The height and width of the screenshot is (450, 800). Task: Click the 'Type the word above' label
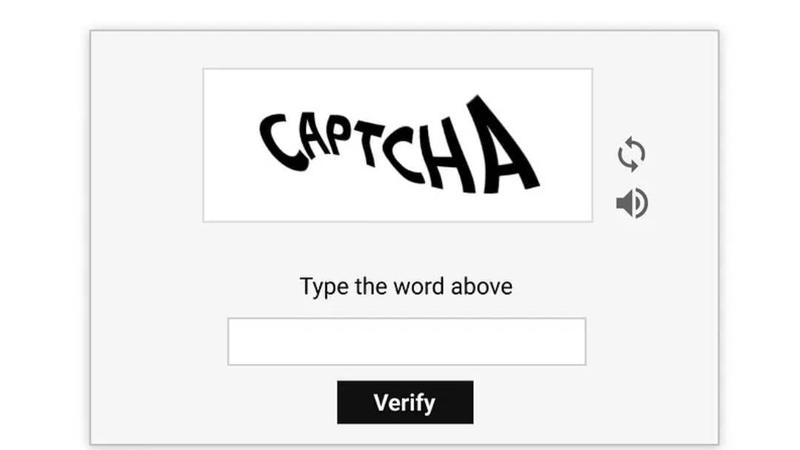(x=406, y=286)
